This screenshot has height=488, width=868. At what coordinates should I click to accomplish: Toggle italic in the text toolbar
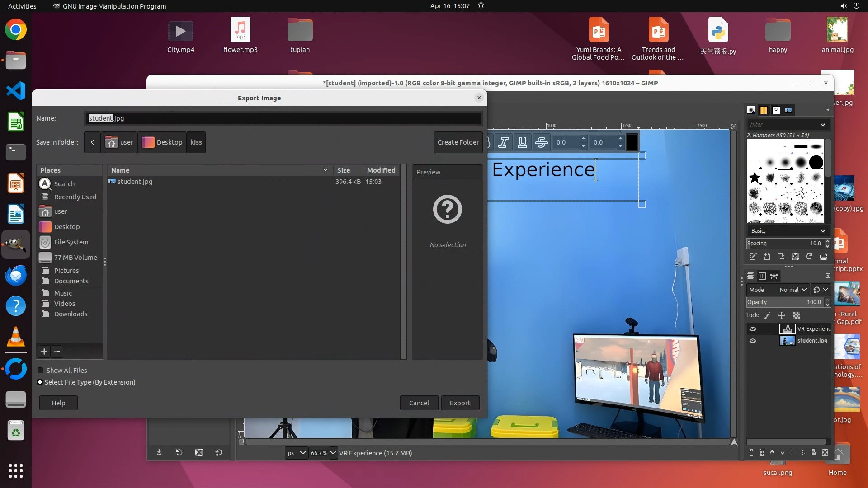(x=503, y=142)
